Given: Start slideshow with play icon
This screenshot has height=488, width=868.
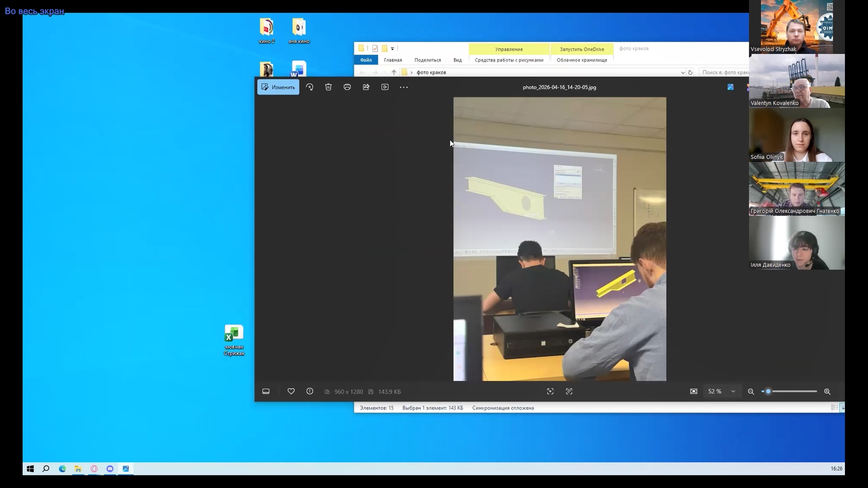Looking at the screenshot, I should (385, 87).
